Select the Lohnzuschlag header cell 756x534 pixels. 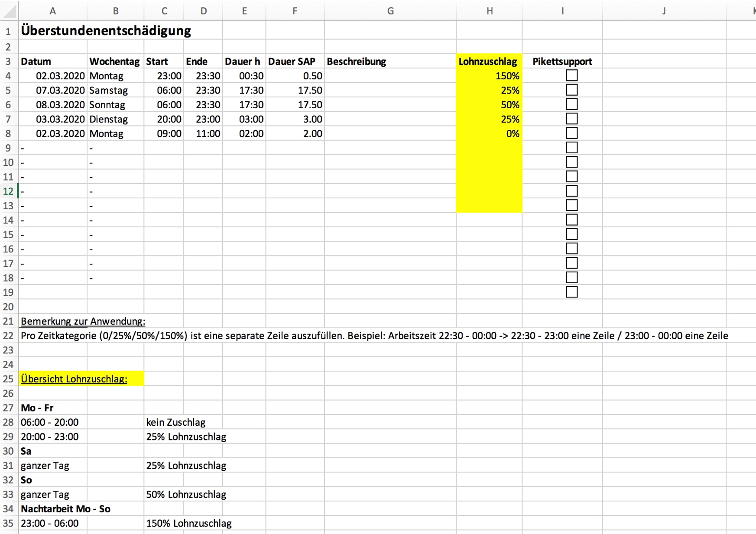488,61
